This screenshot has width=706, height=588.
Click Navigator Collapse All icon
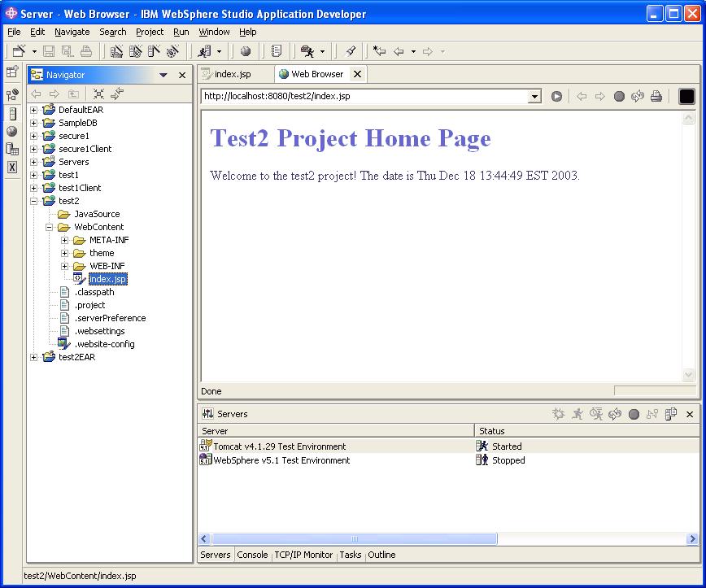pos(98,94)
